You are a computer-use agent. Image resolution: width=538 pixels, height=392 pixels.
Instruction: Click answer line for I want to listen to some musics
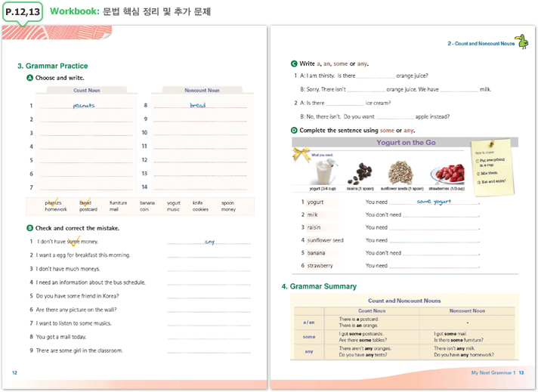209,323
